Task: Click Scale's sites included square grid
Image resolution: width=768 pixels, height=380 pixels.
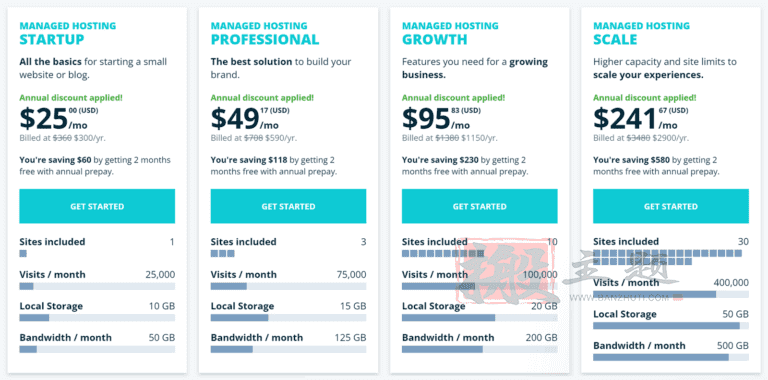Action: [x=668, y=258]
